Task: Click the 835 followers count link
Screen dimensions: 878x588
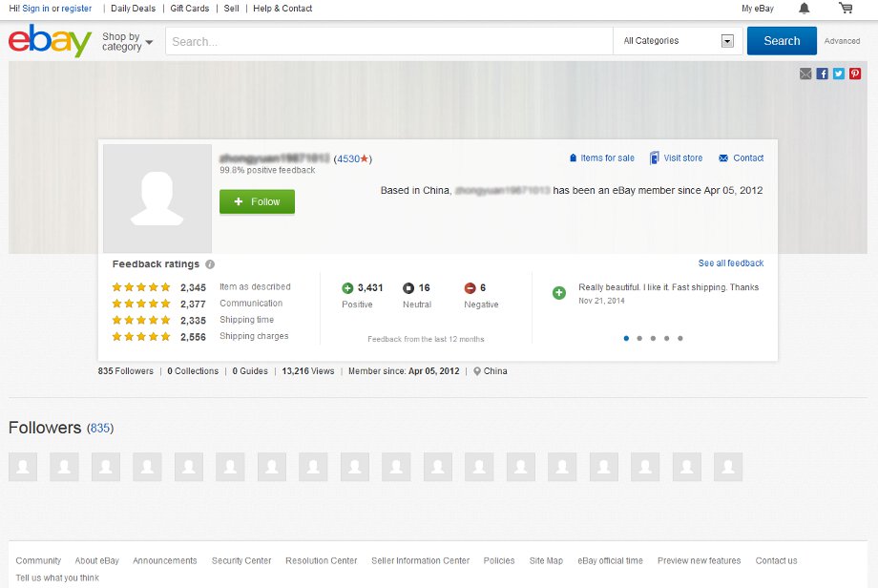Action: point(100,429)
